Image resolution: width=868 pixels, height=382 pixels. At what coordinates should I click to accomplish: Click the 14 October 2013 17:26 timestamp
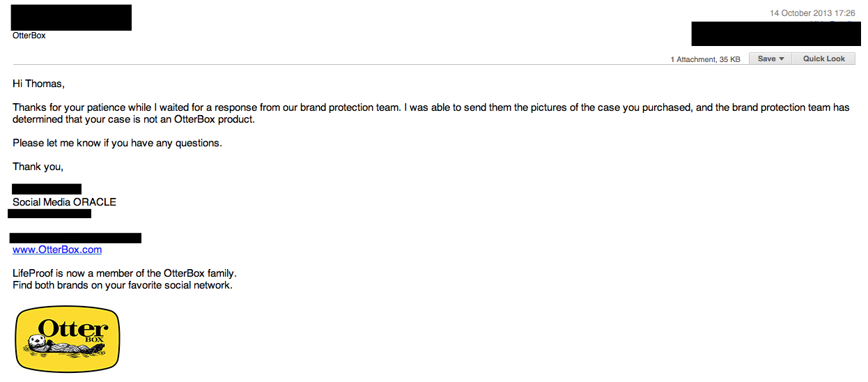(812, 13)
